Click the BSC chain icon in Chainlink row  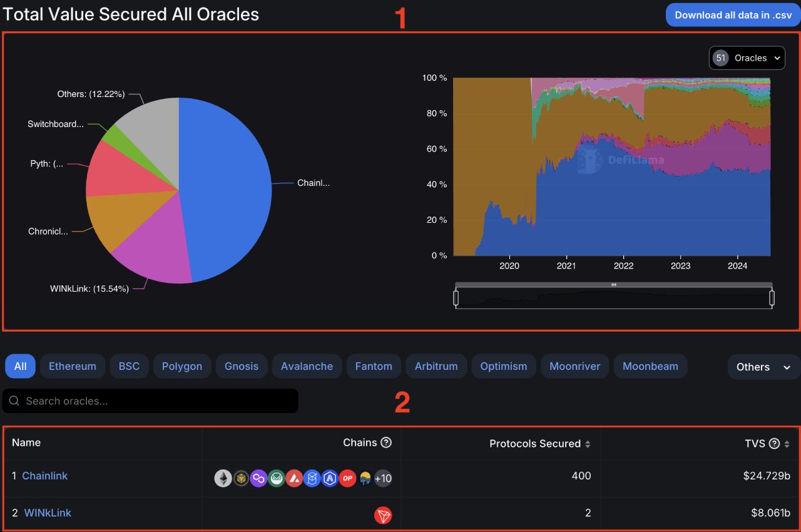pyautogui.click(x=241, y=479)
